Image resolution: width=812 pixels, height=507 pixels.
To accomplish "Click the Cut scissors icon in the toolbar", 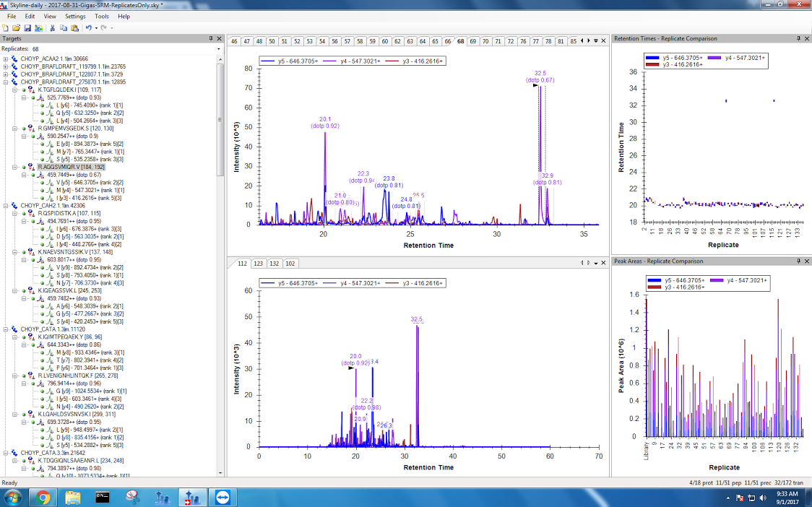I will click(x=52, y=27).
